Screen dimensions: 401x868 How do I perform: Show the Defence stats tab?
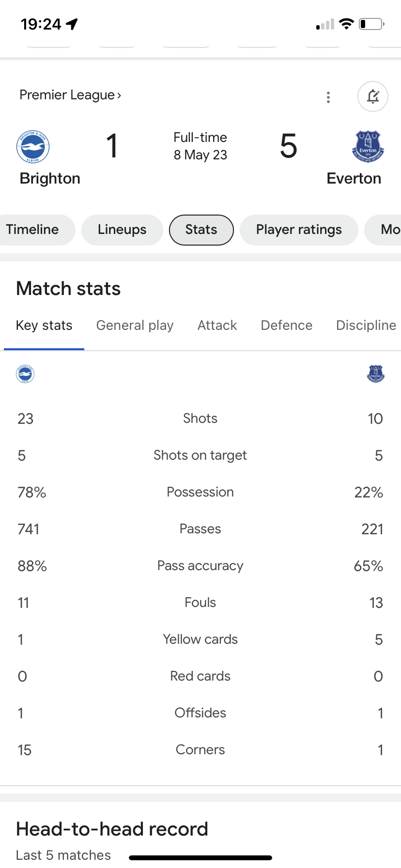pos(287,325)
